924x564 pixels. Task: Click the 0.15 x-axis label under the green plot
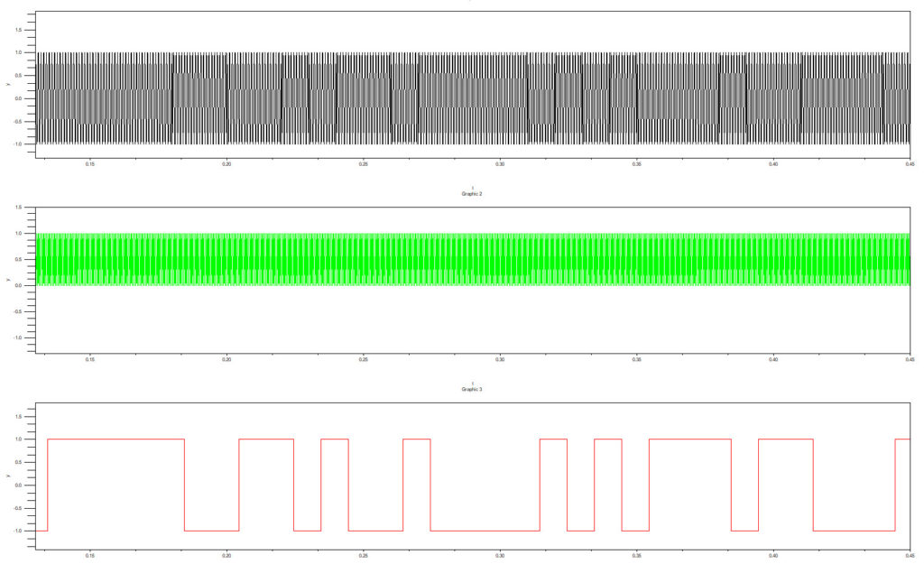(89, 359)
